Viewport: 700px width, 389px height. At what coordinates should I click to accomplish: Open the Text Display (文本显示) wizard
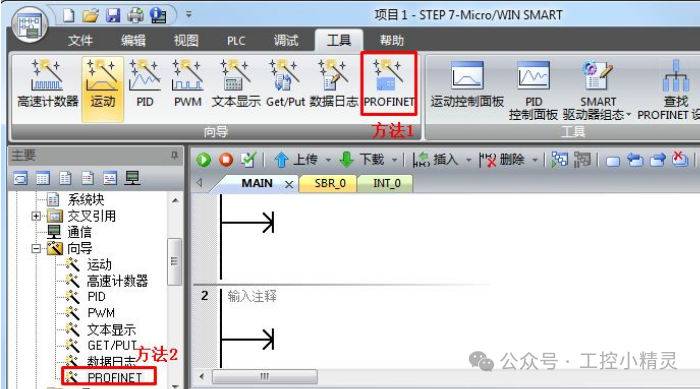tap(236, 84)
